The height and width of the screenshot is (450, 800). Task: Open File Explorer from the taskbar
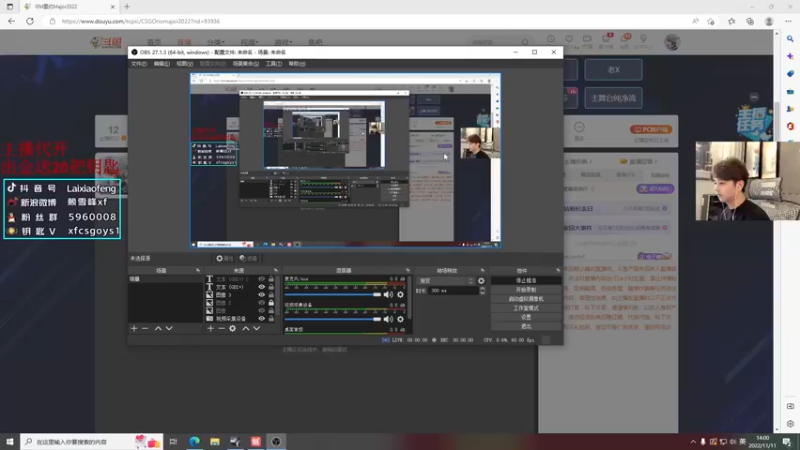[x=215, y=441]
